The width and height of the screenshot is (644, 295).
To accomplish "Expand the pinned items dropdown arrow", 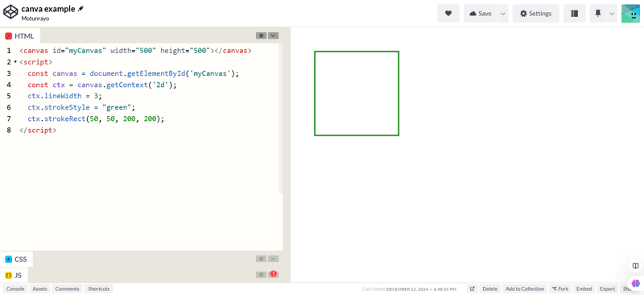I will point(612,14).
